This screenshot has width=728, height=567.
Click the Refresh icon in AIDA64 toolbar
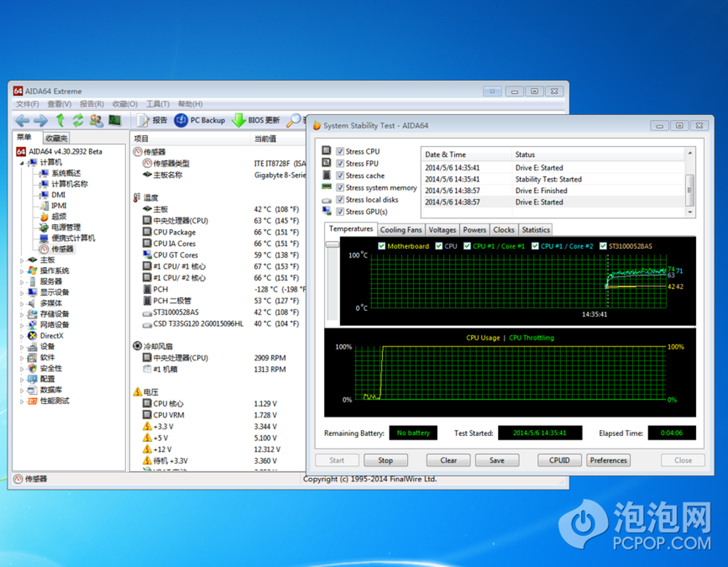(78, 120)
